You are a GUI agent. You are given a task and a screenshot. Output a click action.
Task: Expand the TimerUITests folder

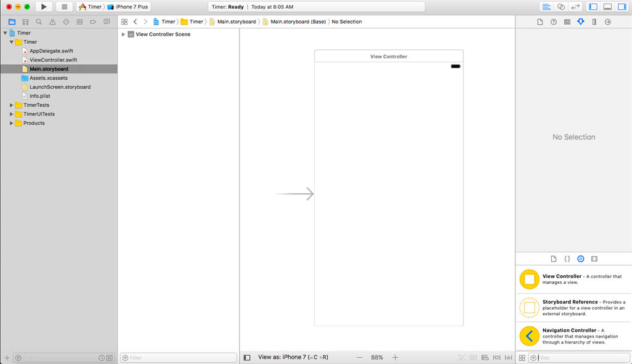click(12, 114)
